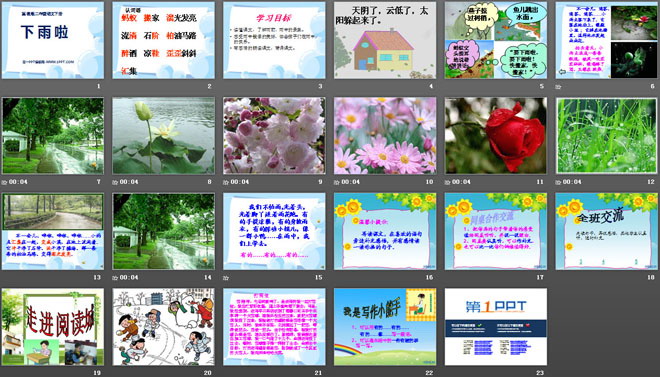The width and height of the screenshot is (660, 377).
Task: Click the 00:04 timing under slide 7
Action: 18,182
